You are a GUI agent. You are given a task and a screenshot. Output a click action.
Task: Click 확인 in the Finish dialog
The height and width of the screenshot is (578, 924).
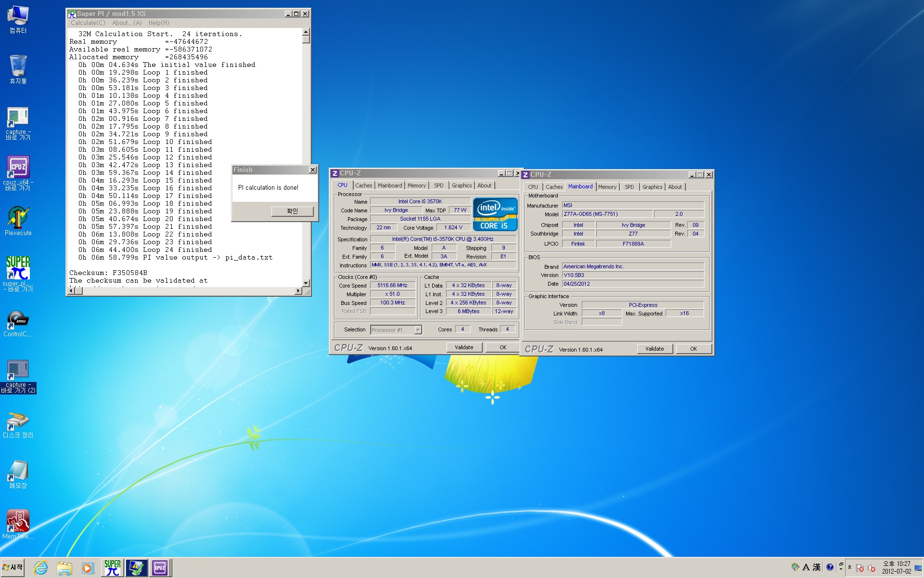pyautogui.click(x=293, y=211)
